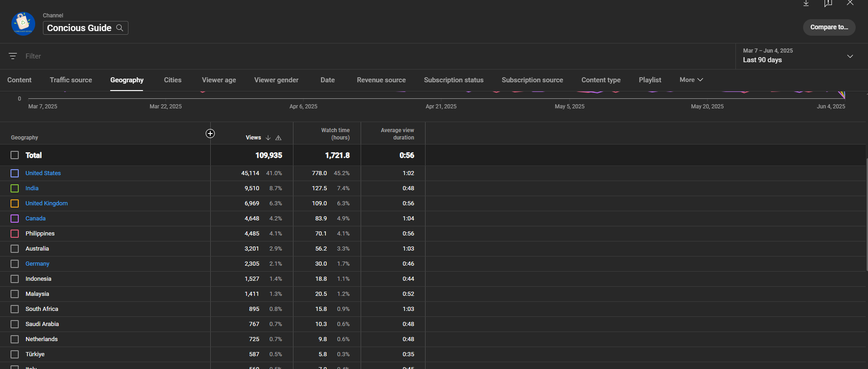The height and width of the screenshot is (369, 868).
Task: Toggle the Total row checkbox
Action: (x=15, y=155)
